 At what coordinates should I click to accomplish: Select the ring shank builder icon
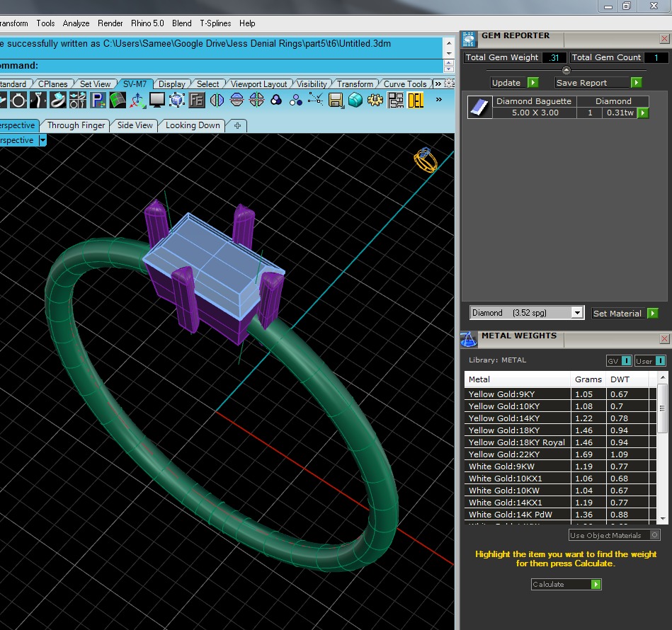coord(58,101)
